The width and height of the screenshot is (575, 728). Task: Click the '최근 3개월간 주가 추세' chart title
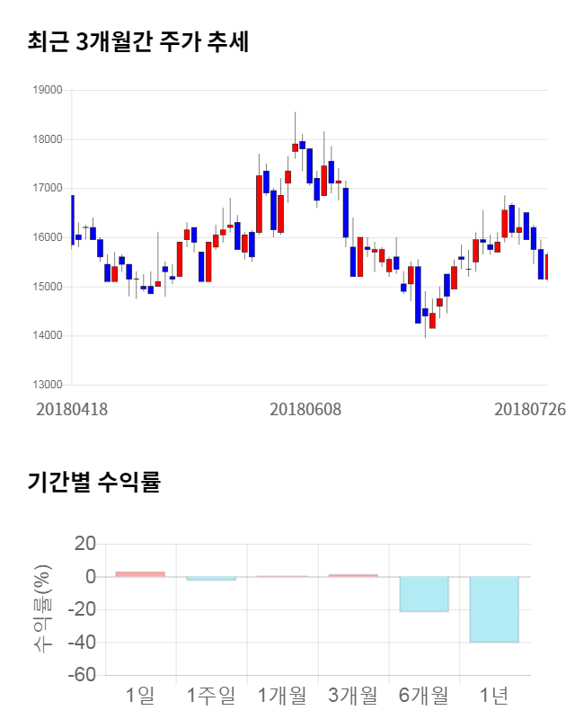(138, 42)
